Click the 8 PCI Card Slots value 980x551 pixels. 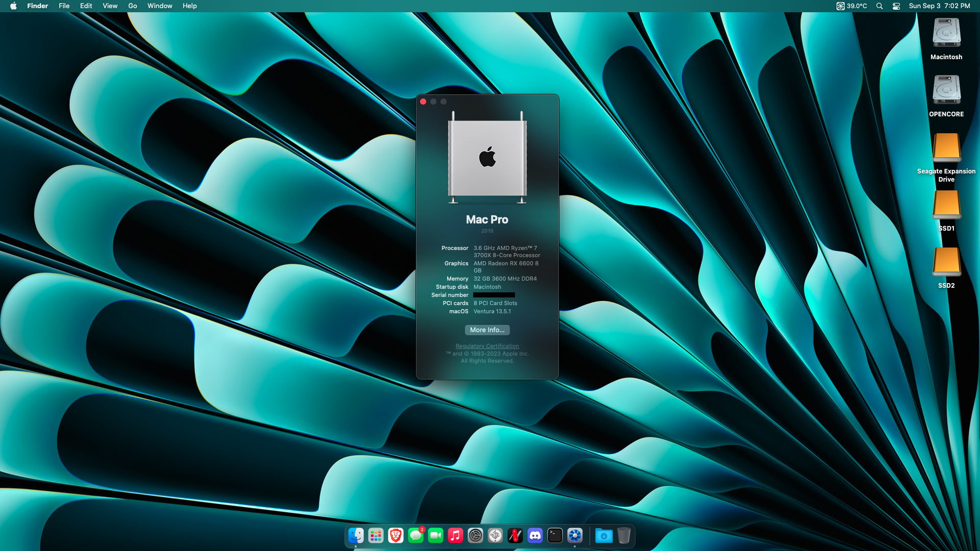click(496, 303)
